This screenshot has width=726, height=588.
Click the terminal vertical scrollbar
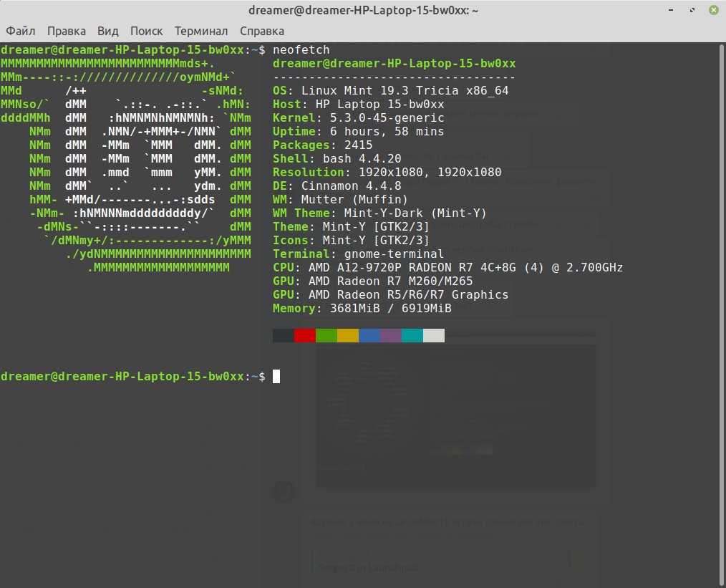pos(722,315)
